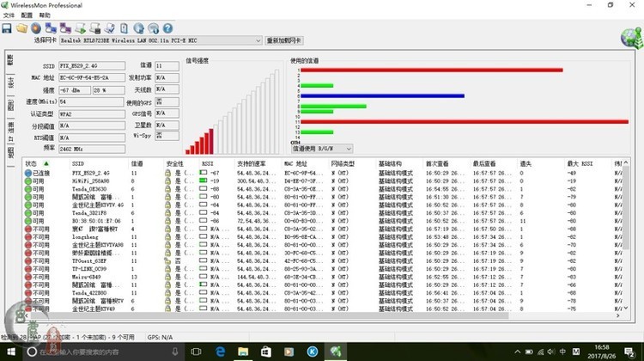This screenshot has height=361, width=644.
Task: Open Microsoft Edge from the taskbar
Action: tap(221, 352)
